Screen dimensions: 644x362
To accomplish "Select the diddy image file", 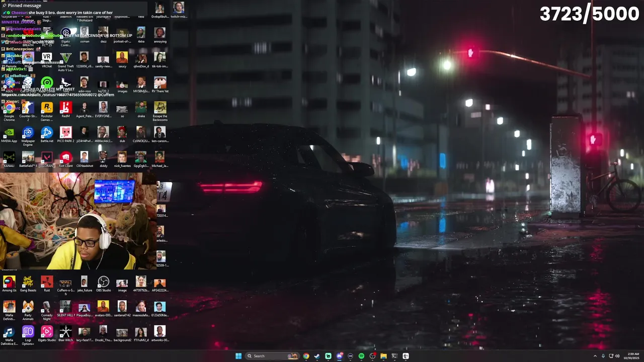I will point(103,159).
